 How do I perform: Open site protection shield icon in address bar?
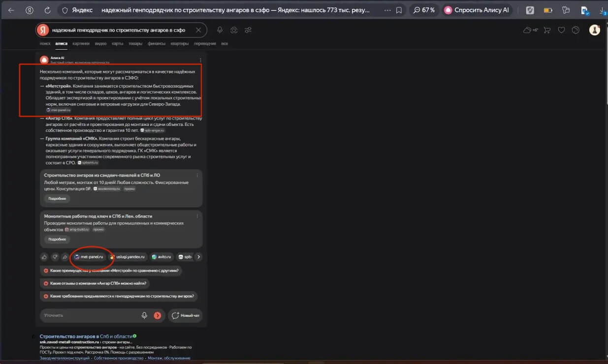[64, 10]
